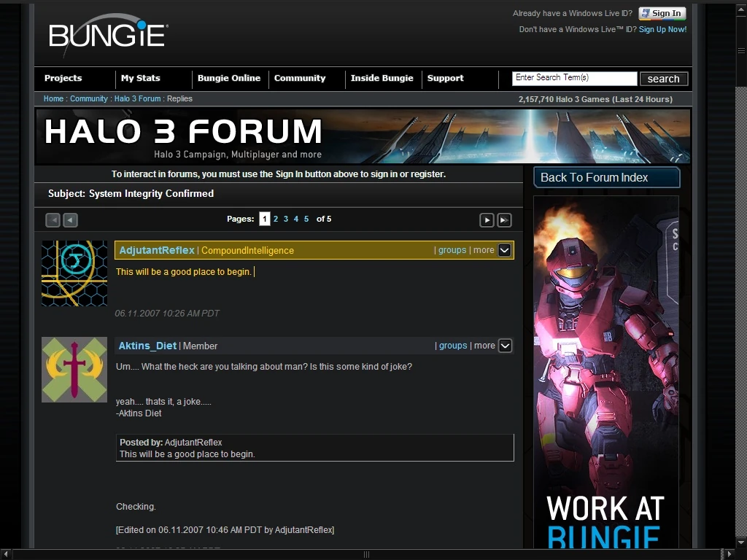This screenshot has width=747, height=560.
Task: Expand dropdown arrow on AdjutantReflex post
Action: (505, 251)
